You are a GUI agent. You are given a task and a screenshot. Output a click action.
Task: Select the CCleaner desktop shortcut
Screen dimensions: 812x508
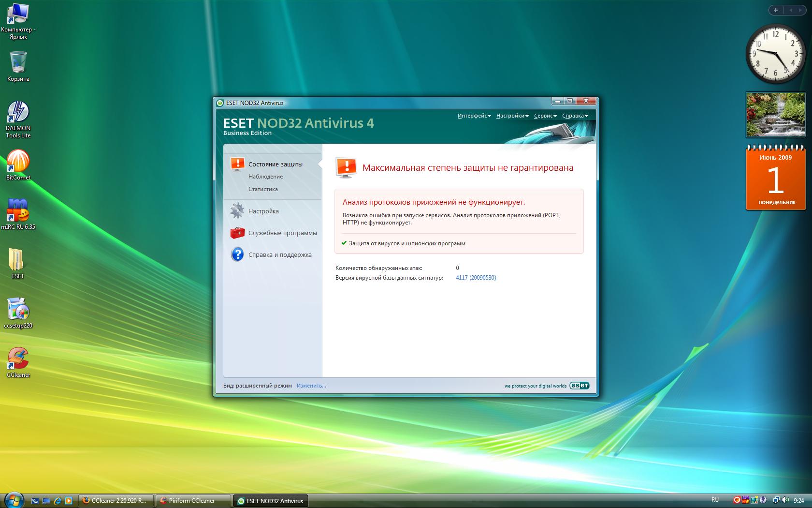click(18, 362)
